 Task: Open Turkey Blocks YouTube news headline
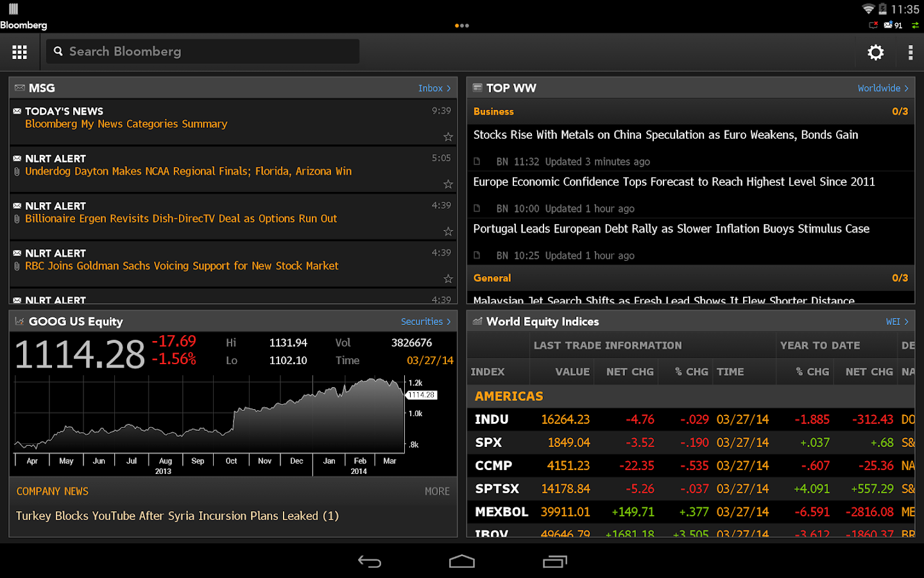[x=177, y=516]
